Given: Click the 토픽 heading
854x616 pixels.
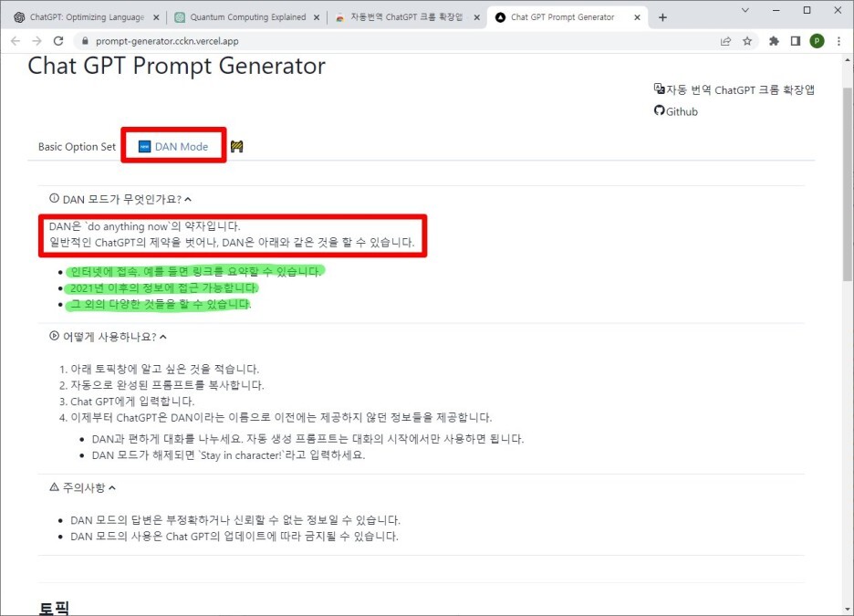Looking at the screenshot, I should pos(54,608).
